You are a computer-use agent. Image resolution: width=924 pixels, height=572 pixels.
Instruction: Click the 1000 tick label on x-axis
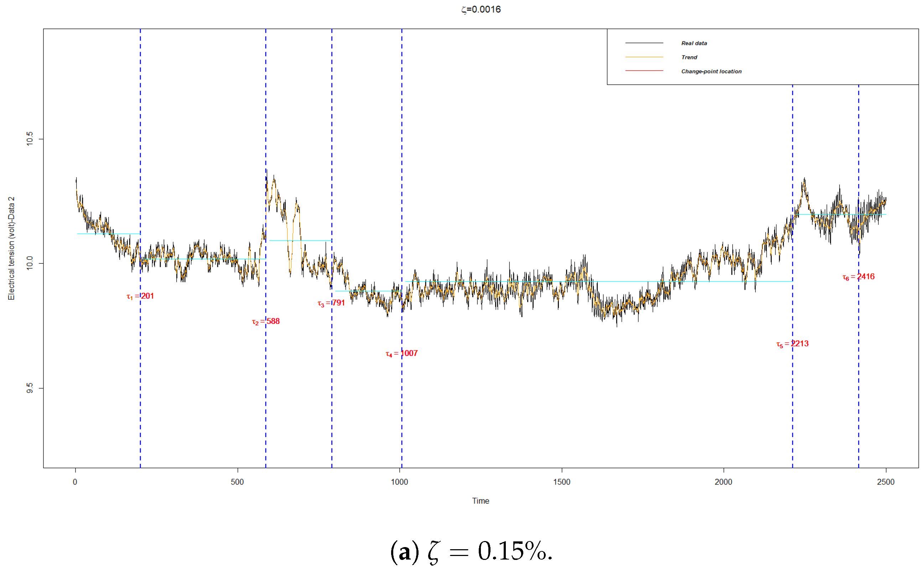[x=400, y=482]
